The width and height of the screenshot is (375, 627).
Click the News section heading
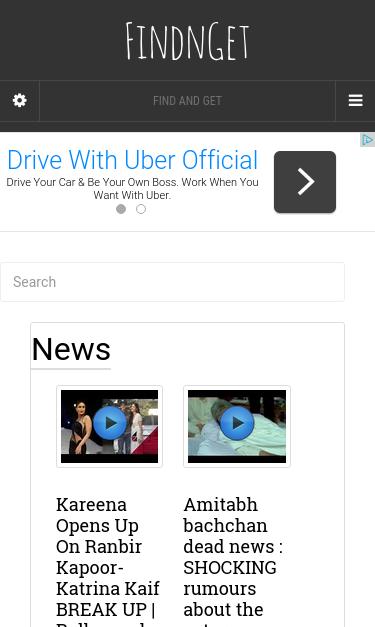[x=71, y=349]
